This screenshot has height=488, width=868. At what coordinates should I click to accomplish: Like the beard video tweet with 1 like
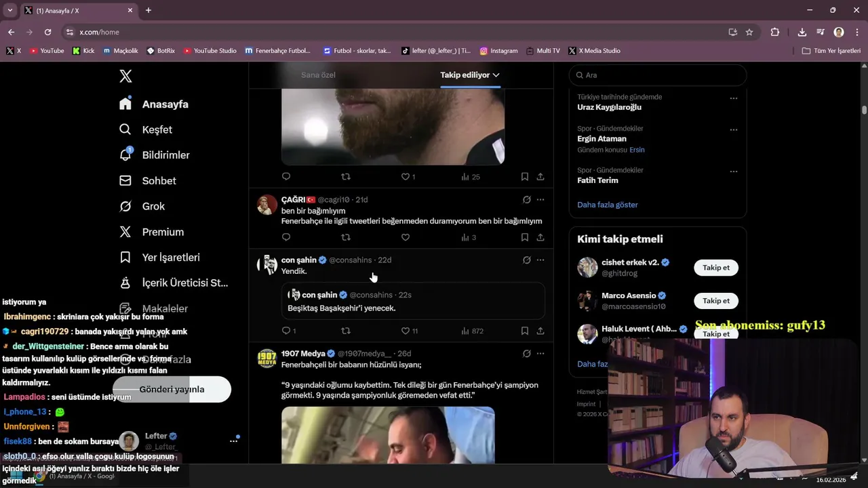click(408, 177)
